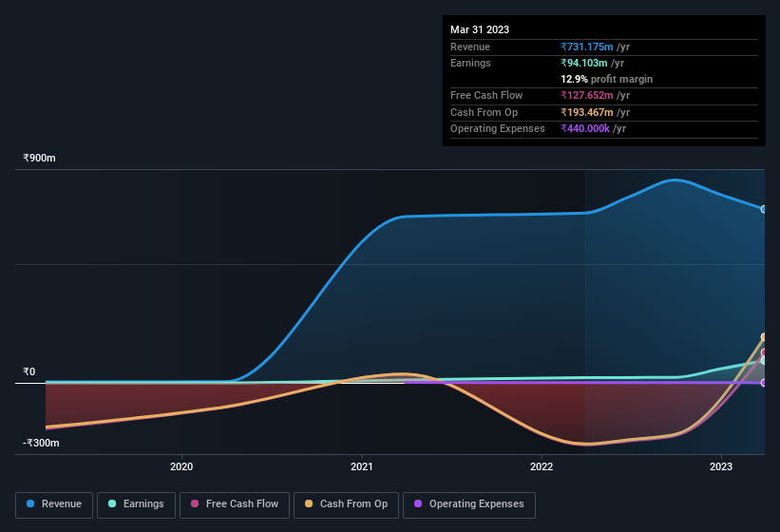The width and height of the screenshot is (780, 532).
Task: Click the 2023 x-axis label
Action: (721, 466)
